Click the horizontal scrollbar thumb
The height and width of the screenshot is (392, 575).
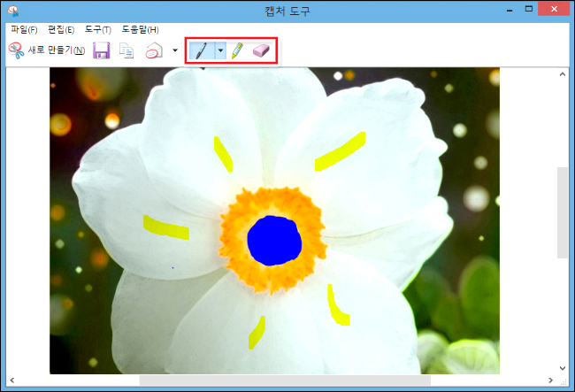pos(285,380)
